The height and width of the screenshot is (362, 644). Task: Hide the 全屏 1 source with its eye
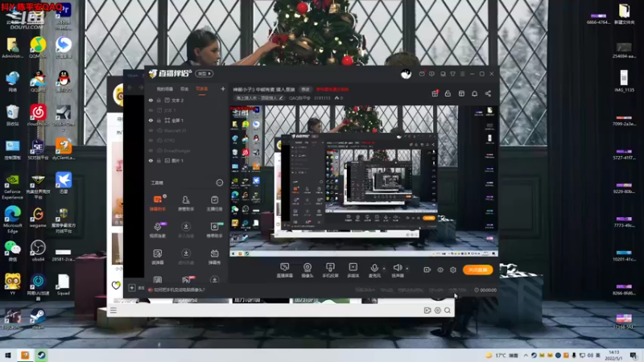pos(151,120)
